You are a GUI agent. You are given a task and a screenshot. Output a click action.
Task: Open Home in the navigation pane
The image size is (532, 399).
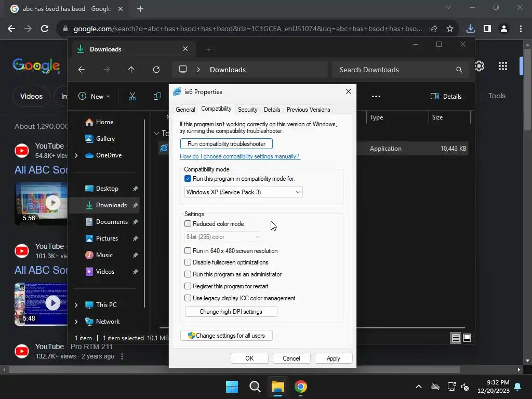[104, 122]
